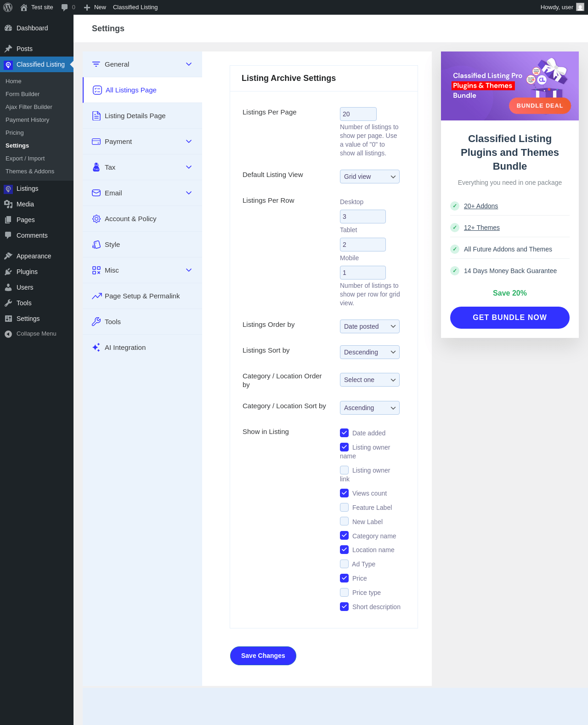The height and width of the screenshot is (725, 588).
Task: Open Category / Location Sort by Ascending dropdown
Action: [370, 408]
